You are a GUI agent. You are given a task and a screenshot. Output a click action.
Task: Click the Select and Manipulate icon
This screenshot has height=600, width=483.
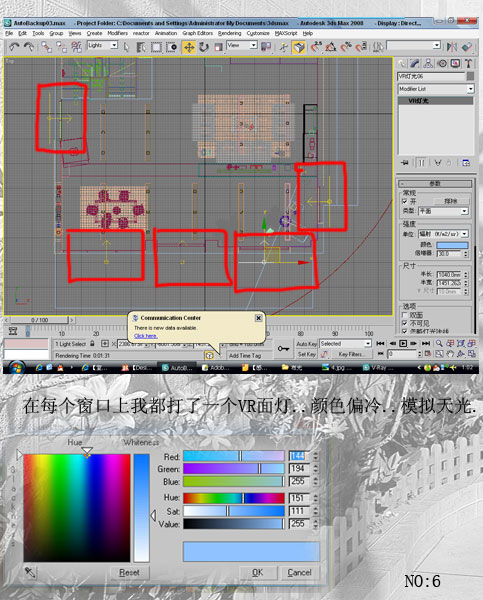tap(284, 47)
